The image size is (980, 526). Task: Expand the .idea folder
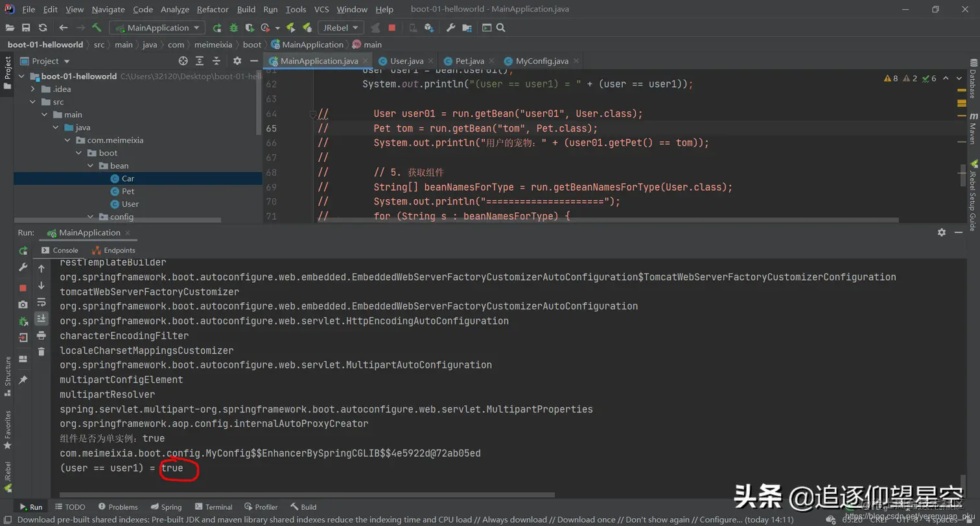[32, 89]
